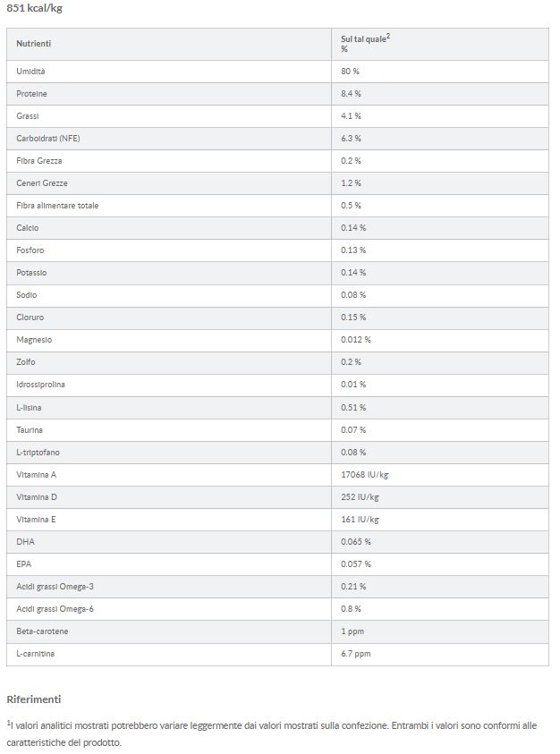Viewport: 560px width, 754px height.
Task: Click the Idrossiprolina row label
Action: (x=41, y=385)
